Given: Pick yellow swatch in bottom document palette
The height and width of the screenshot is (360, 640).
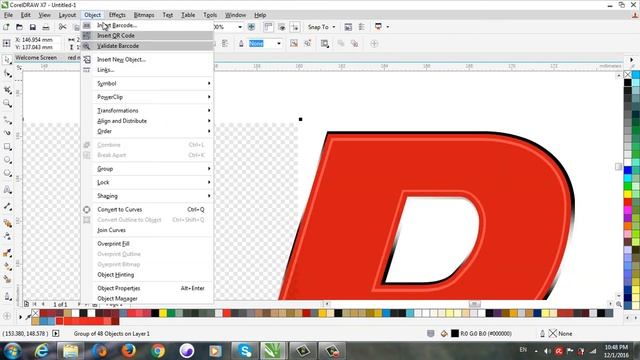Looking at the screenshot, I should tap(163, 313).
